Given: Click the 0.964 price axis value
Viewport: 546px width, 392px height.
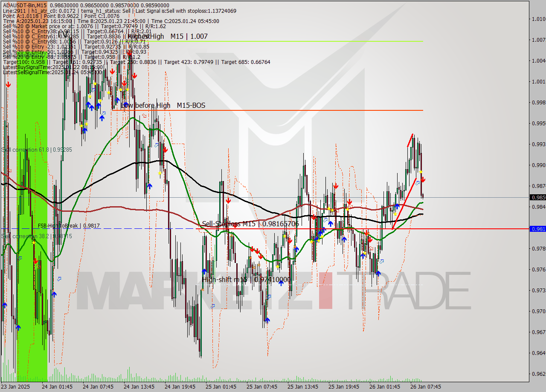Looking at the screenshot, I should click(x=538, y=353).
